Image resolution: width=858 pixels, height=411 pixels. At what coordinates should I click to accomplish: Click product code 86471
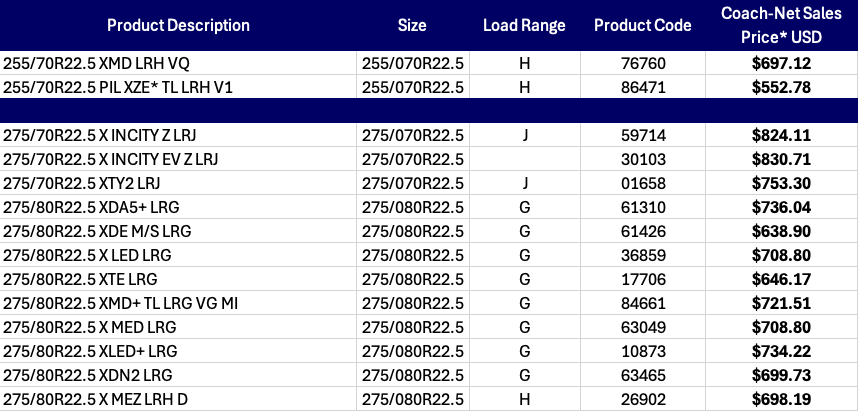pos(643,86)
